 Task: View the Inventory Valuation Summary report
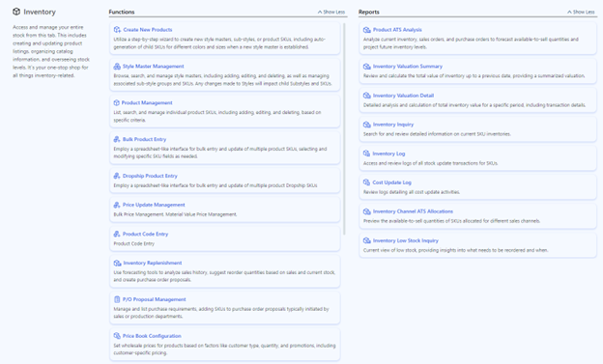tap(408, 66)
